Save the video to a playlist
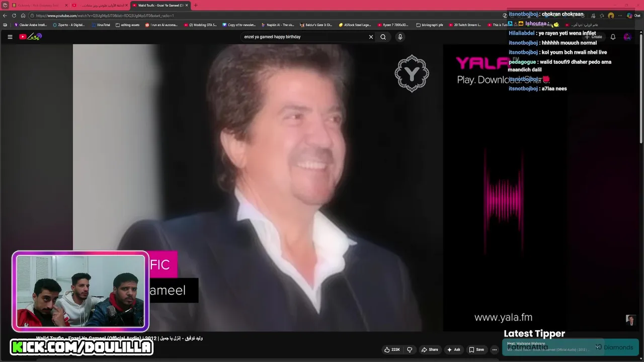The height and width of the screenshot is (362, 644). pos(476,349)
